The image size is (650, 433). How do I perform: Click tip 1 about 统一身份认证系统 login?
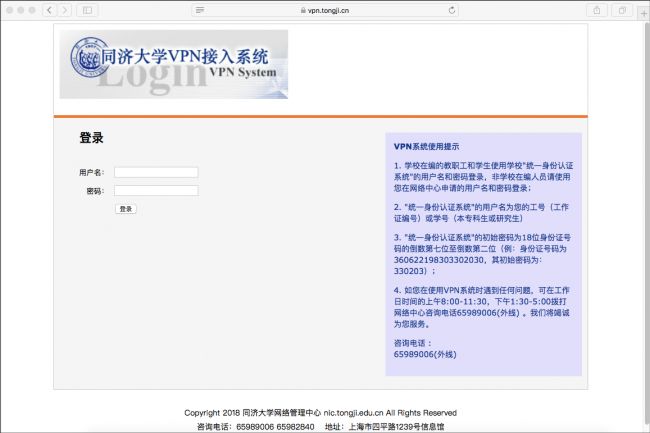tap(483, 177)
